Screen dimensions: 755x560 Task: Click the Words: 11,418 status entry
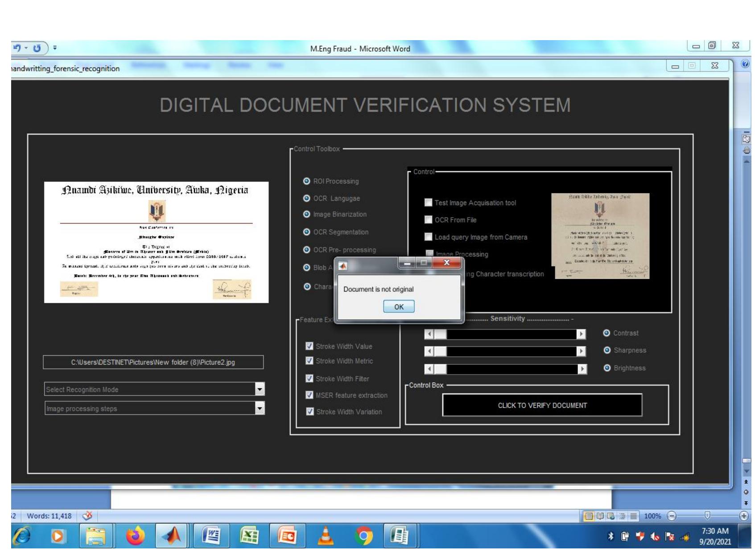(49, 516)
